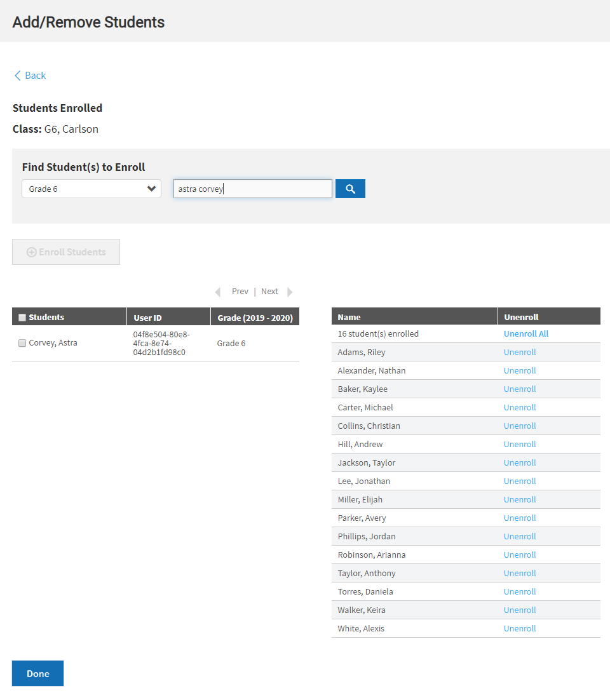Toggle the select-all checkbox in Students header
Viewport: 610px width, 700px height.
pyautogui.click(x=22, y=316)
